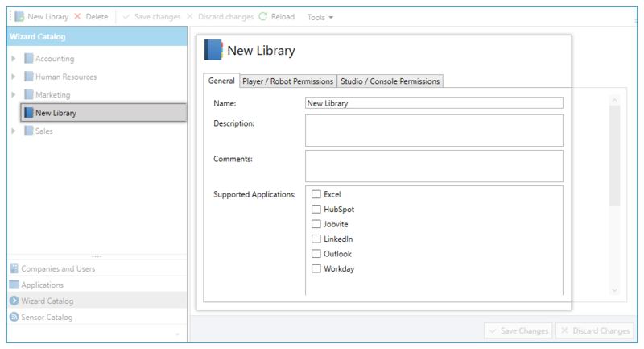This screenshot has height=349, width=644.
Task: Switch to Studio / Console Permissions tab
Action: click(x=390, y=81)
